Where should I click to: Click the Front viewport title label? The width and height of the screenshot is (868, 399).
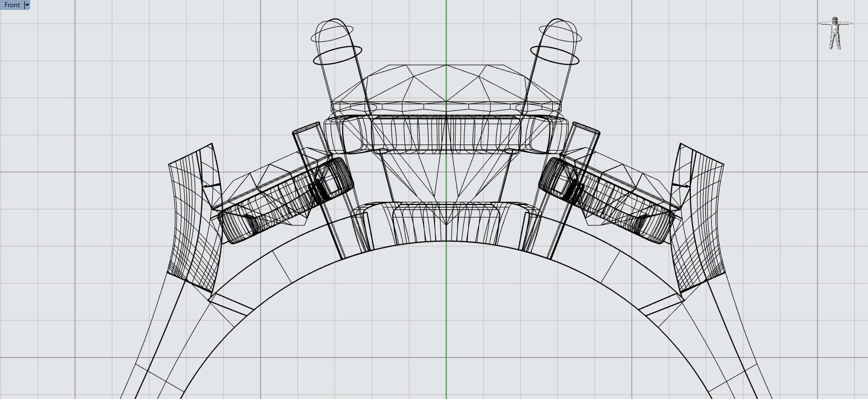pos(12,5)
